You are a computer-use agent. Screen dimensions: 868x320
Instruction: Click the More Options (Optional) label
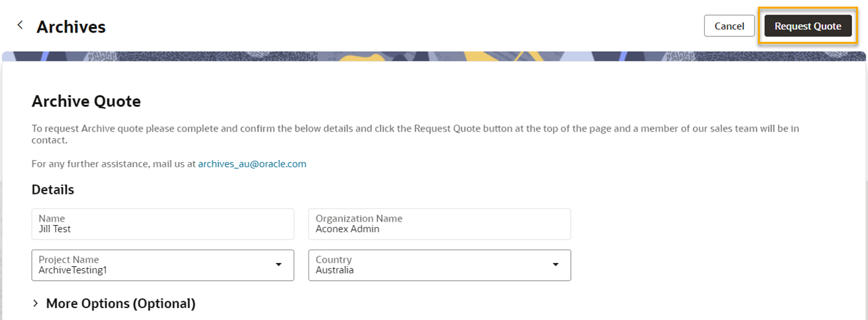pyautogui.click(x=121, y=303)
